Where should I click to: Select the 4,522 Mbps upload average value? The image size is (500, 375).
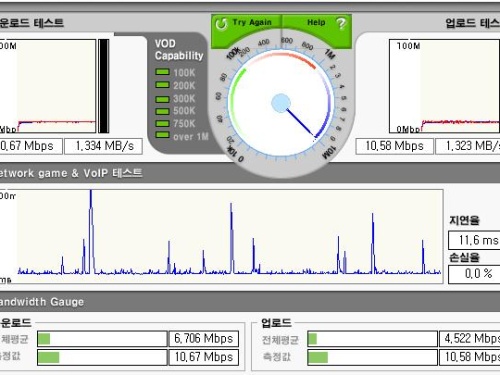(x=470, y=339)
